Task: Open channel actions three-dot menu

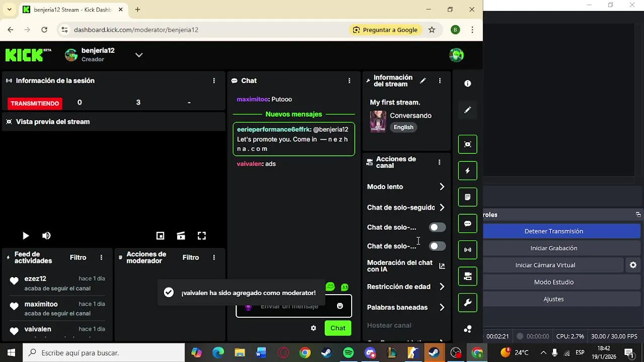Action: (x=439, y=162)
